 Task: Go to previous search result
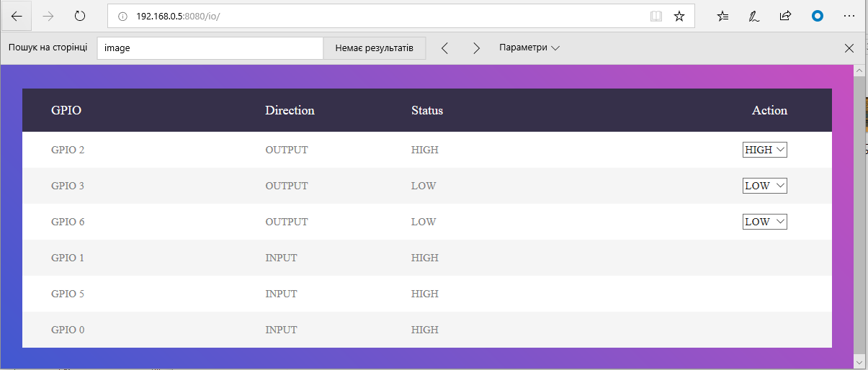pos(444,48)
